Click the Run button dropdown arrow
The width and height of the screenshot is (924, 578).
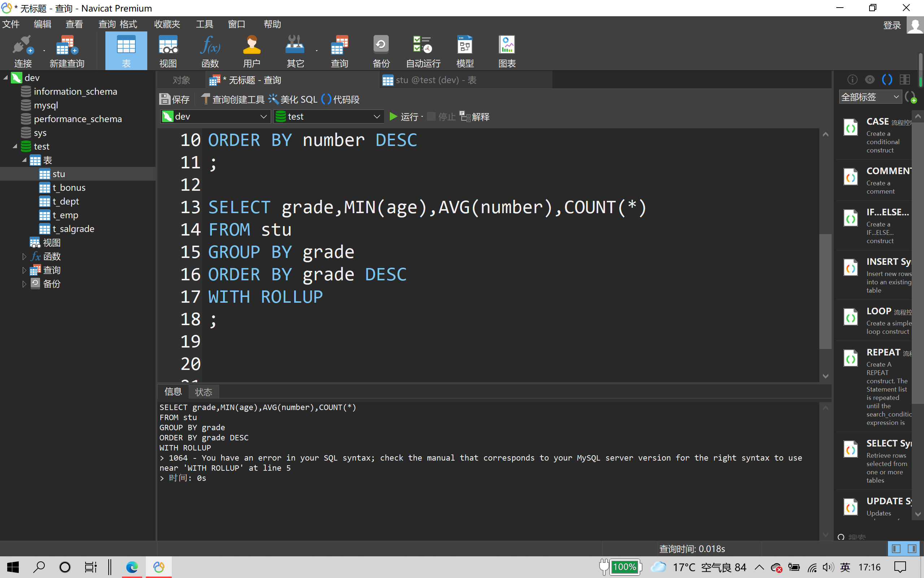(422, 117)
